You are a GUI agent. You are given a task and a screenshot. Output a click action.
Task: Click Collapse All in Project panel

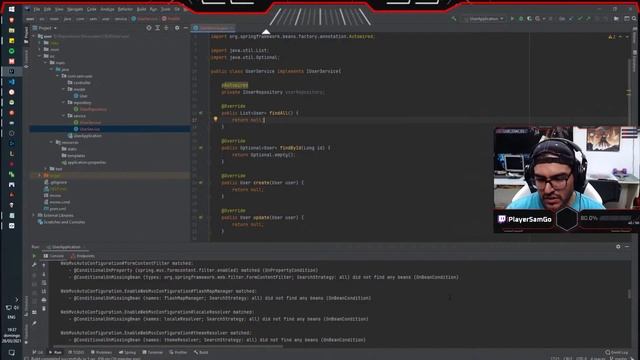point(166,28)
